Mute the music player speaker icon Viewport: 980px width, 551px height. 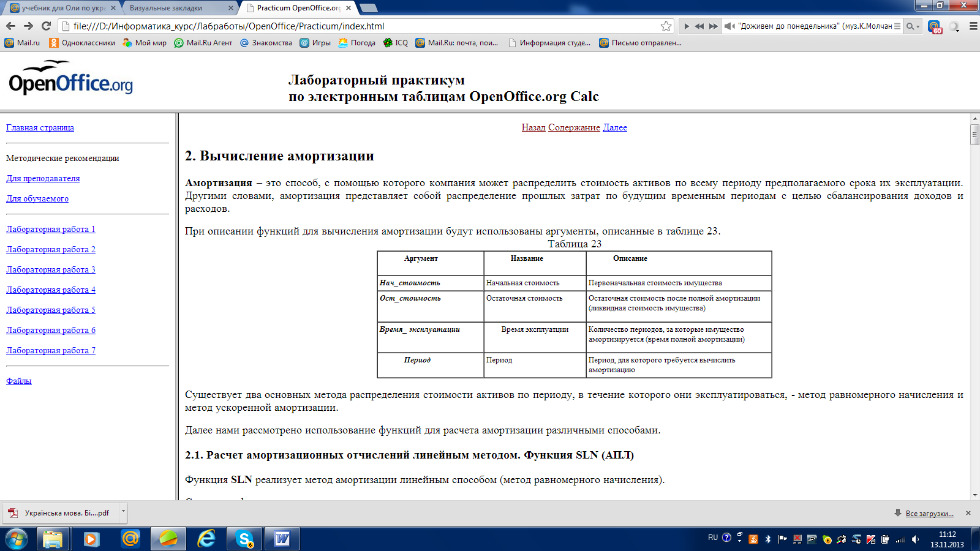729,26
